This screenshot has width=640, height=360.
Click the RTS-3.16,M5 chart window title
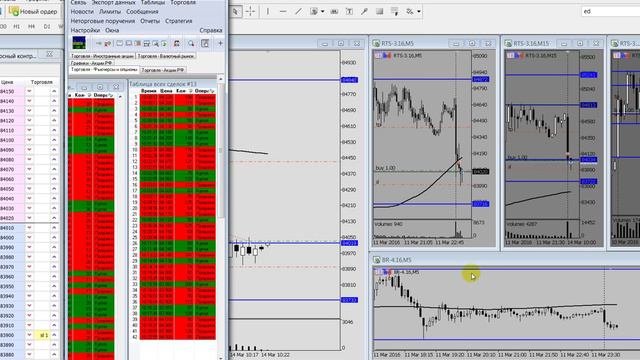[x=398, y=43]
